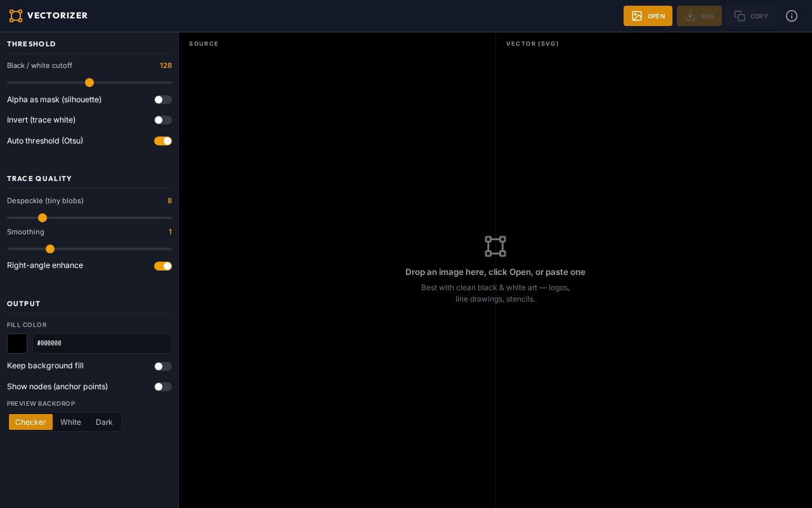Toggle Show nodes (anchor points) switch
The image size is (812, 508).
pyautogui.click(x=163, y=387)
